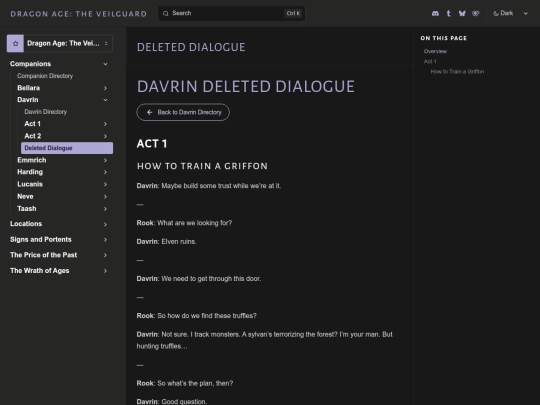The image size is (540, 405).
Task: Click the HOW TO TRAIN A GRIFFON heading
Action: pyautogui.click(x=202, y=166)
